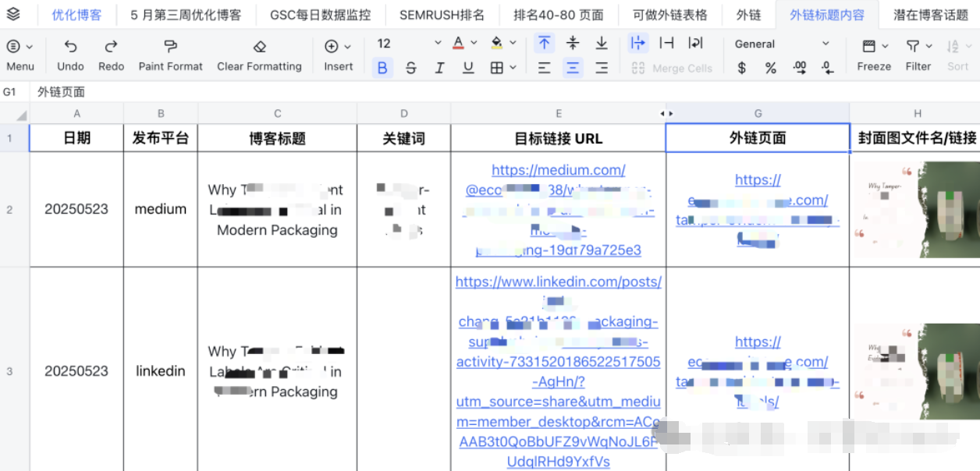This screenshot has width=980, height=471.
Task: Select the wrap text option
Action: tap(695, 43)
